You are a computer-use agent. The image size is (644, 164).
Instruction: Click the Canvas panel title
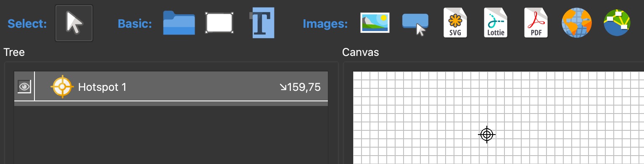click(361, 53)
